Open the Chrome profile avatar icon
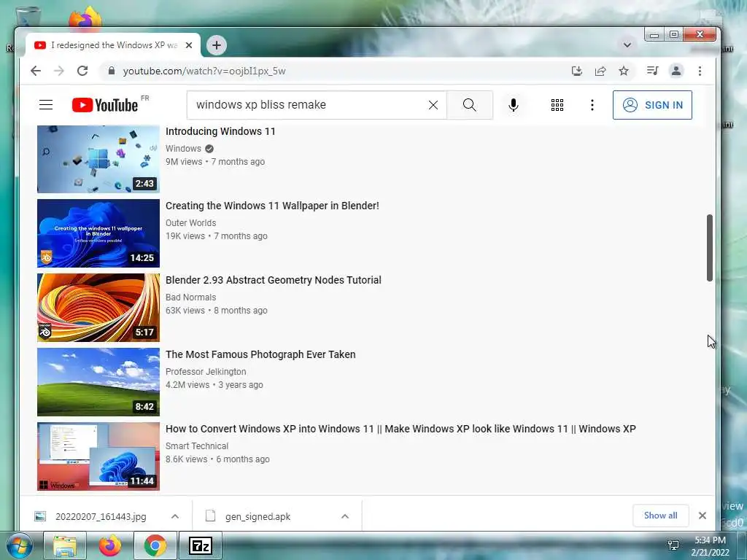Screen dimensions: 747x560 tap(676, 71)
